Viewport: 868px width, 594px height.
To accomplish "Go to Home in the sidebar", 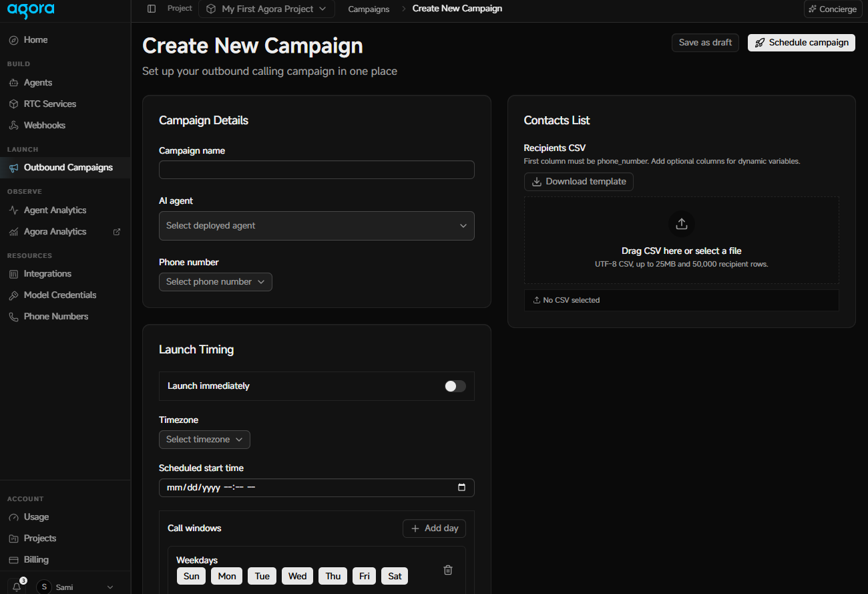I will pos(65,40).
